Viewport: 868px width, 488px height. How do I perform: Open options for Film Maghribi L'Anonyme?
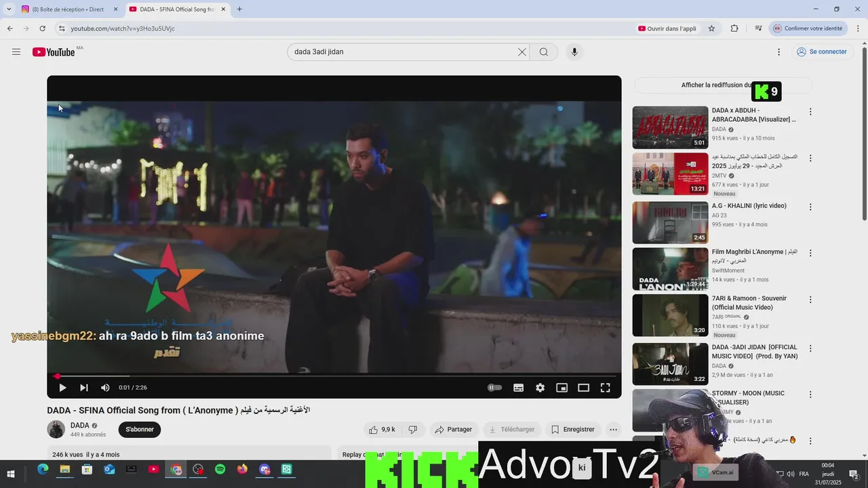click(x=810, y=253)
